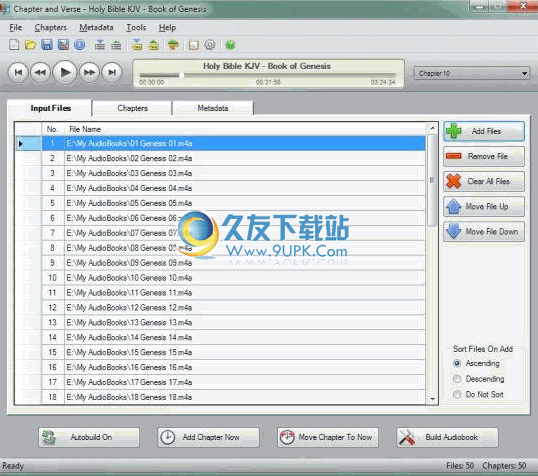Click the Move Chapter To Now button
538x476 pixels.
tap(328, 437)
